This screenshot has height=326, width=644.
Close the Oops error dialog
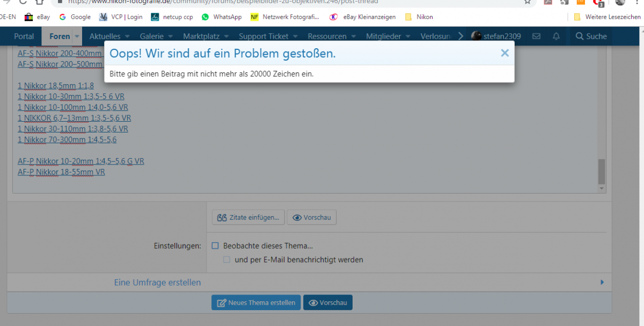pos(504,53)
